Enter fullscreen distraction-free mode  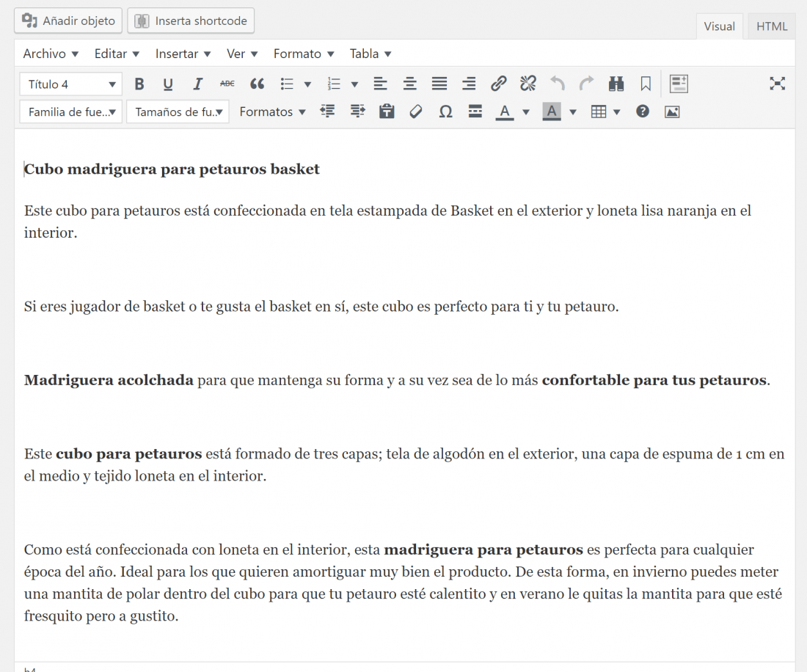pyautogui.click(x=777, y=84)
